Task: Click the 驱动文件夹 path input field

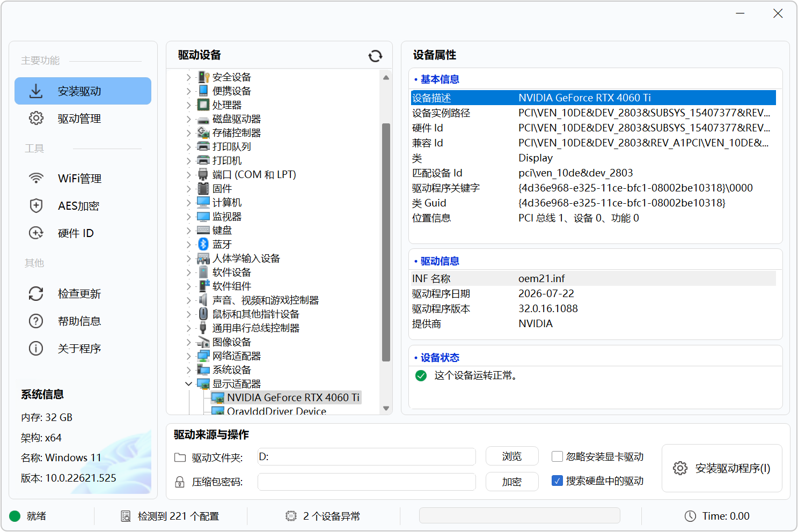Action: 367,457
